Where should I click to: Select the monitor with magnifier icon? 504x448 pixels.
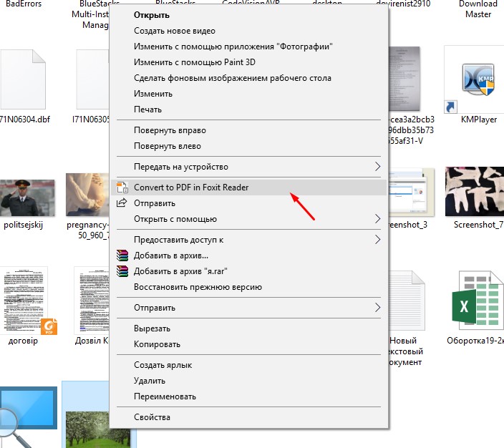coord(29,417)
